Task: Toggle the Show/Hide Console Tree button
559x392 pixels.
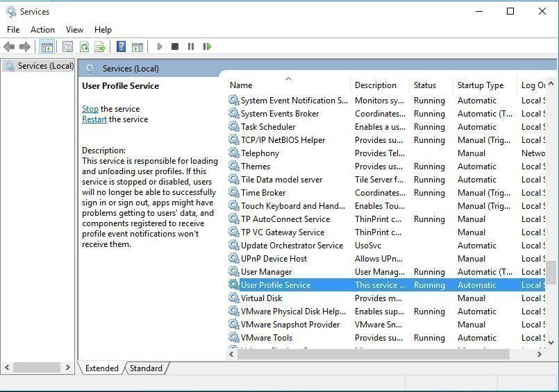Action: 47,46
